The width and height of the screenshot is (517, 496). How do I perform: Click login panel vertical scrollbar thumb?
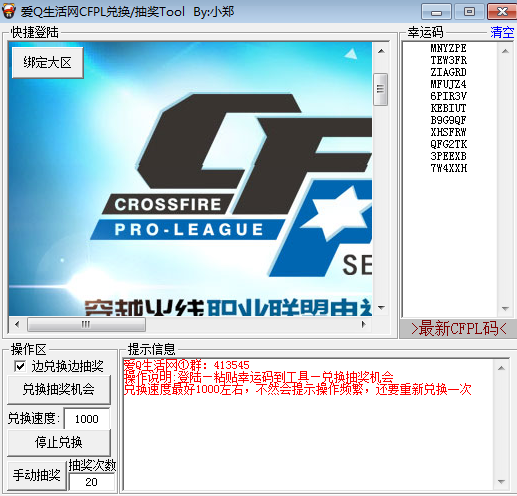pos(381,89)
